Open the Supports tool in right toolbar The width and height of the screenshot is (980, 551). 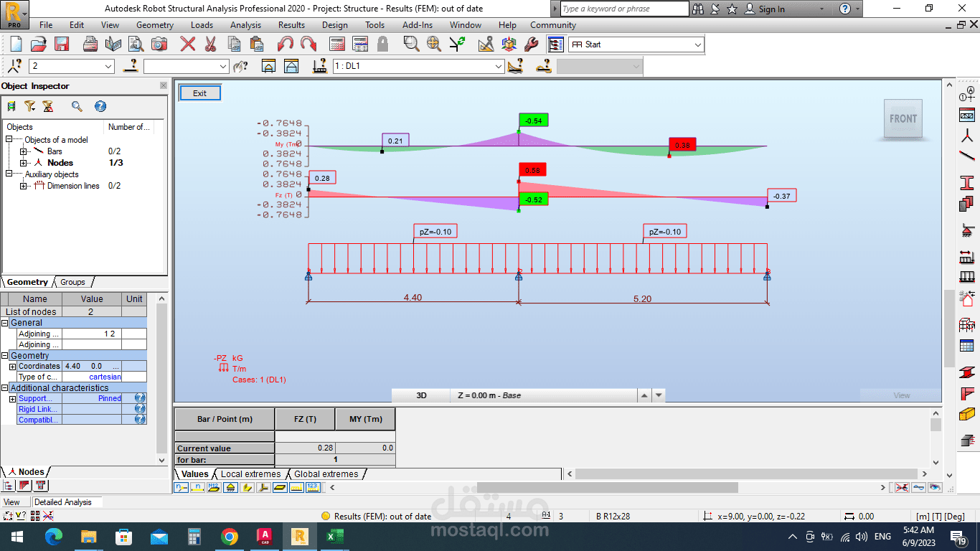967,231
